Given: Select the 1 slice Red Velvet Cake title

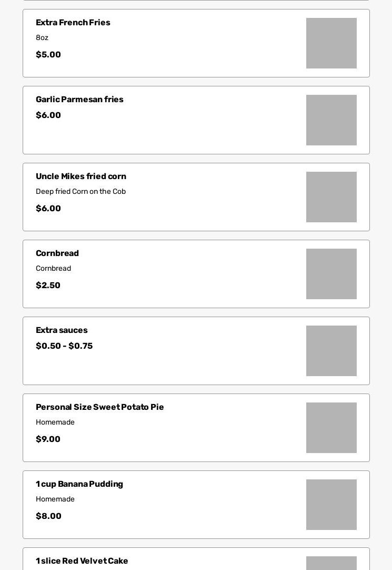Looking at the screenshot, I should (x=82, y=561).
